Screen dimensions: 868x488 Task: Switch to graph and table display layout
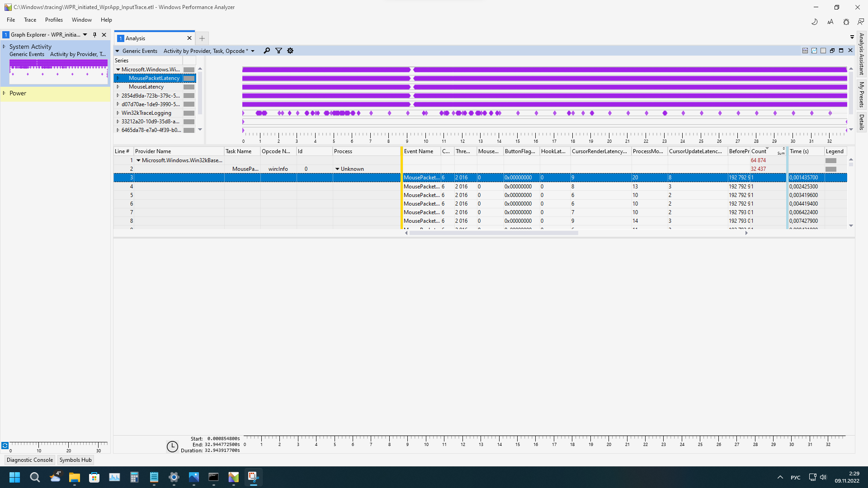click(805, 51)
